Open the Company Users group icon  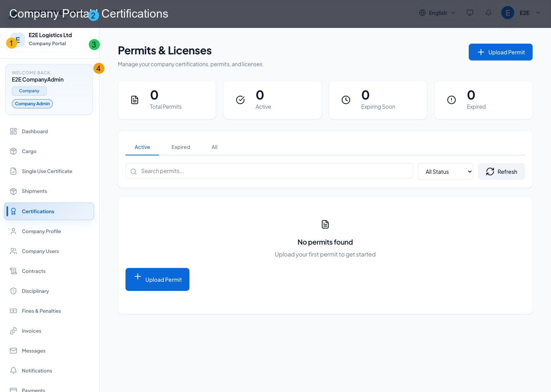point(13,251)
